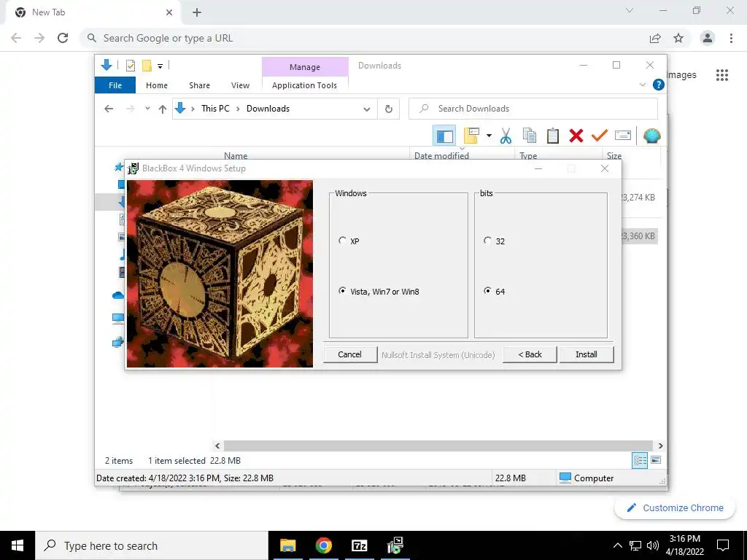This screenshot has width=747, height=560.
Task: Open Explorer Help question mark icon
Action: point(659,85)
